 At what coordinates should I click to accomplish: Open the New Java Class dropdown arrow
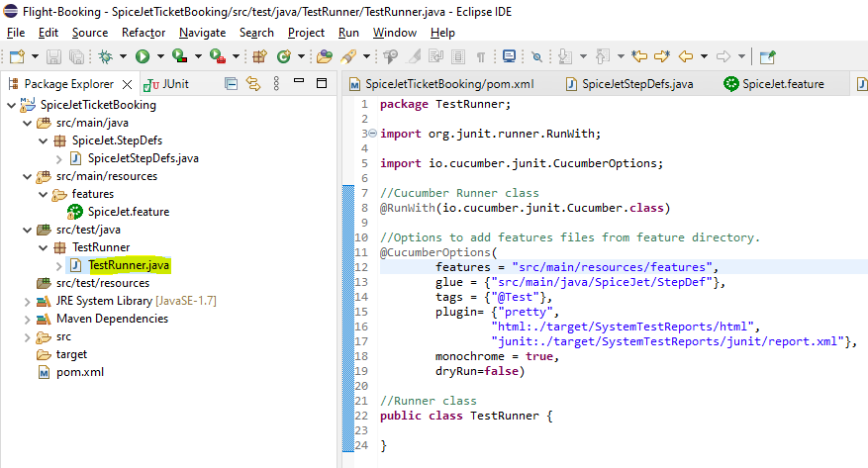(x=301, y=56)
